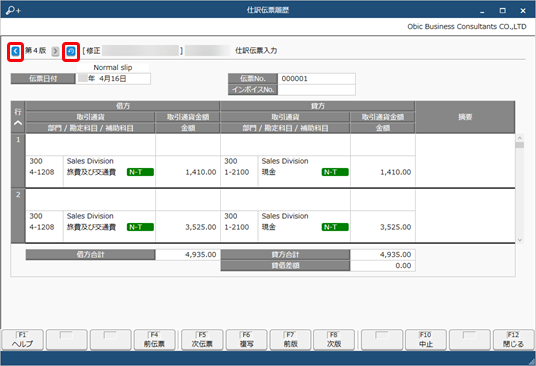Click the F8 次版 button
536x366 pixels.
(x=334, y=340)
